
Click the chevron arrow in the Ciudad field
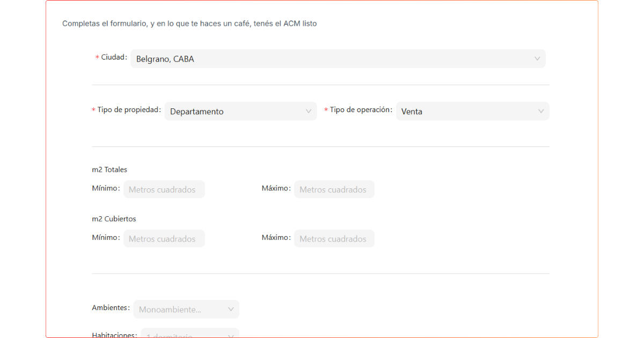click(537, 59)
